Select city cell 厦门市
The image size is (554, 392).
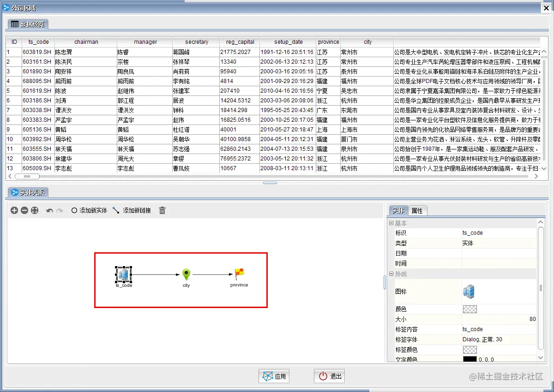pyautogui.click(x=367, y=139)
